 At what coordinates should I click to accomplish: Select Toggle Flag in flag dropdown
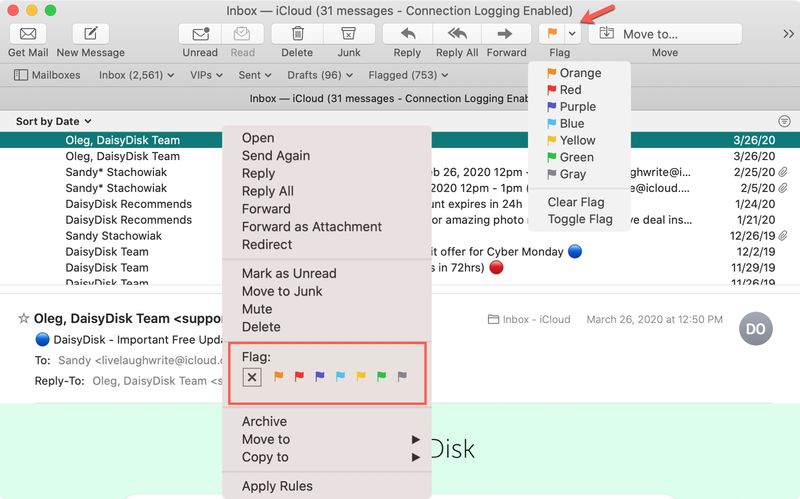[580, 219]
